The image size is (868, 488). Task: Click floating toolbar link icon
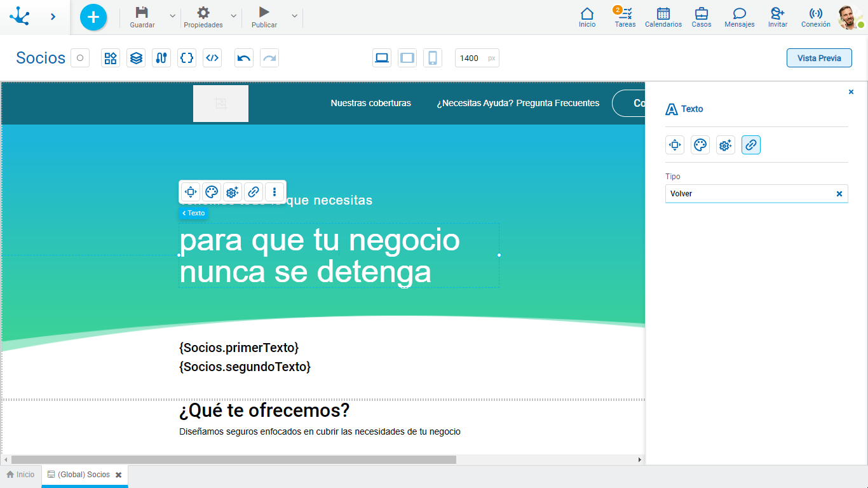click(254, 191)
